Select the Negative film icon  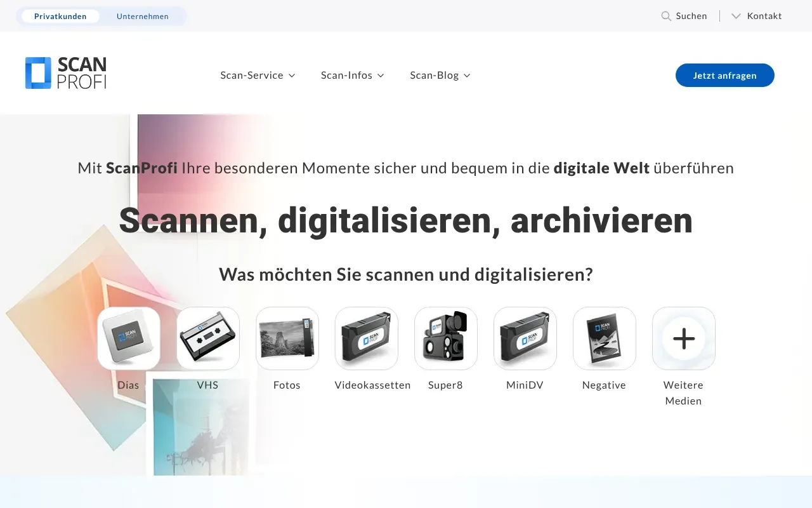604,338
